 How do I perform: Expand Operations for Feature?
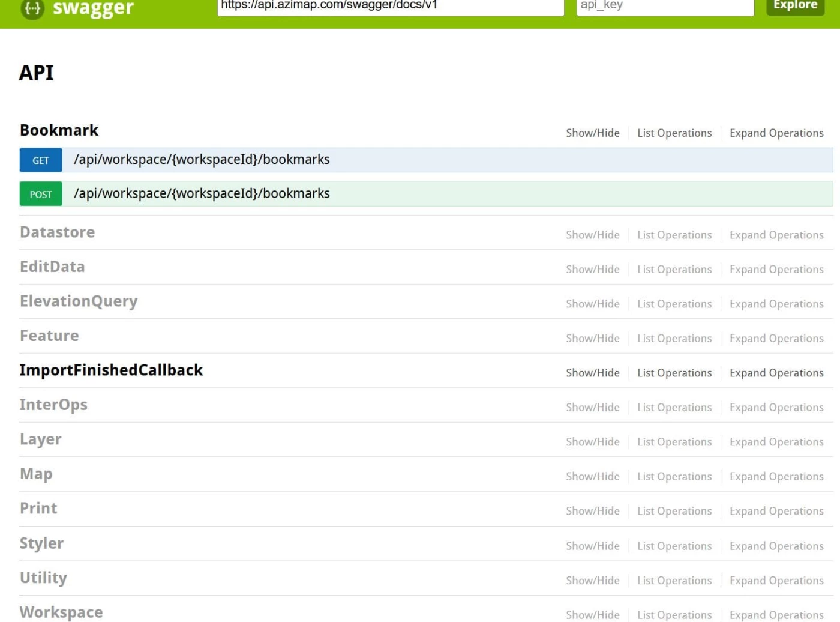(x=776, y=339)
